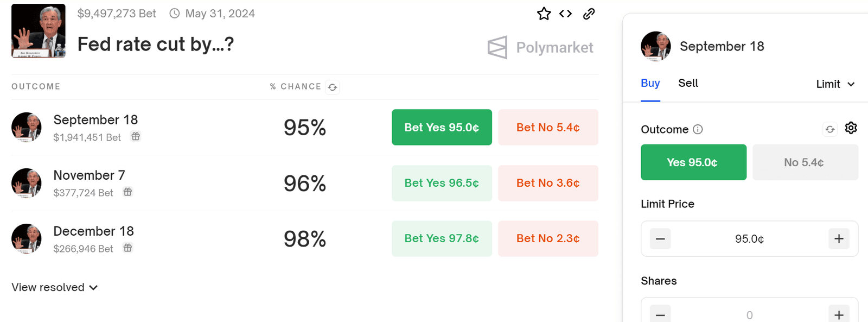Image resolution: width=868 pixels, height=322 pixels.
Task: Select the Buy tab
Action: click(650, 83)
